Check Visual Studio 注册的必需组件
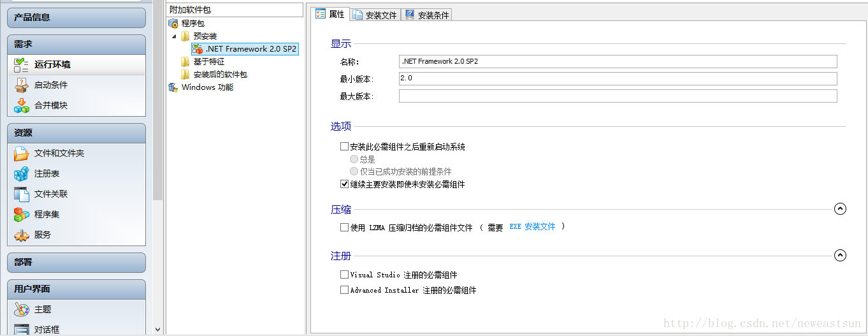Image resolution: width=868 pixels, height=336 pixels. pyautogui.click(x=345, y=275)
